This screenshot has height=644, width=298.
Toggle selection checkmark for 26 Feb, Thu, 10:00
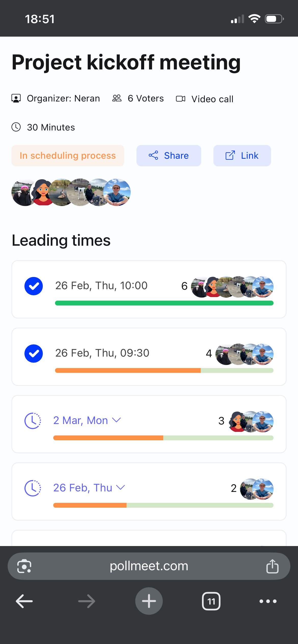pos(33,286)
